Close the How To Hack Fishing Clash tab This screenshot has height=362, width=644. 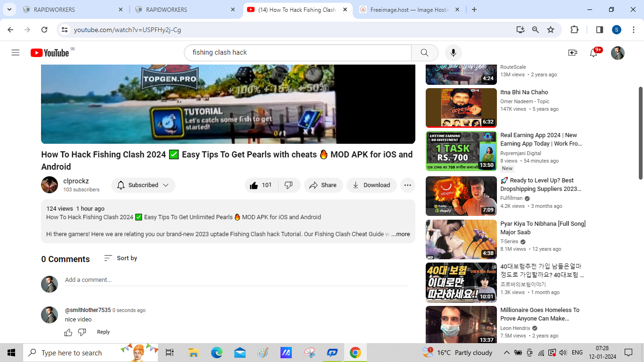pyautogui.click(x=345, y=9)
